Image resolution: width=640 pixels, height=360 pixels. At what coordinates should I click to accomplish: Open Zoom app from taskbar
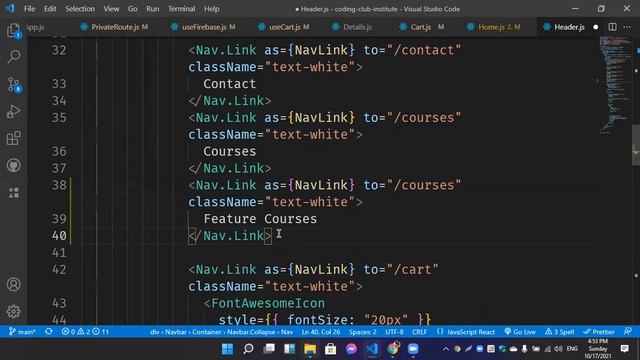pyautogui.click(x=413, y=349)
